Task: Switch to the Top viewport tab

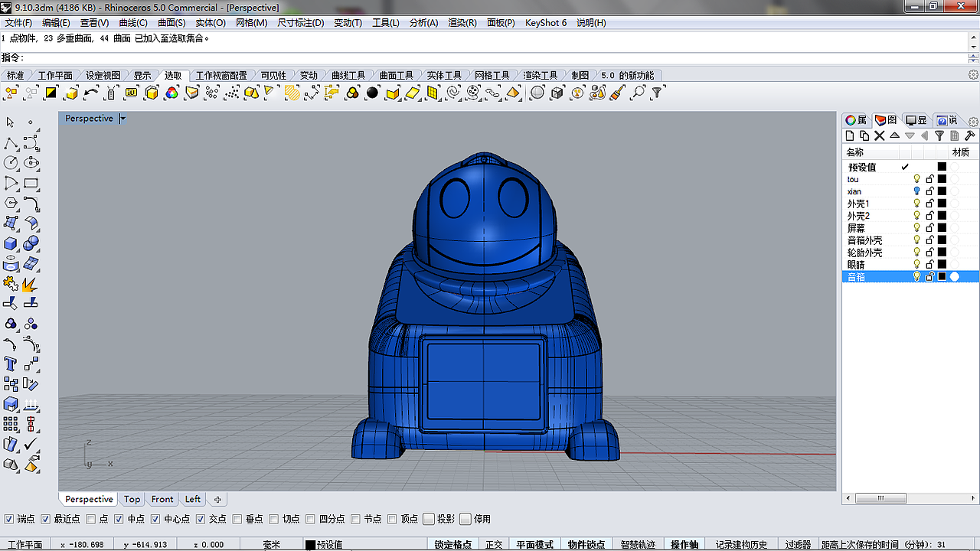Action: coord(132,499)
